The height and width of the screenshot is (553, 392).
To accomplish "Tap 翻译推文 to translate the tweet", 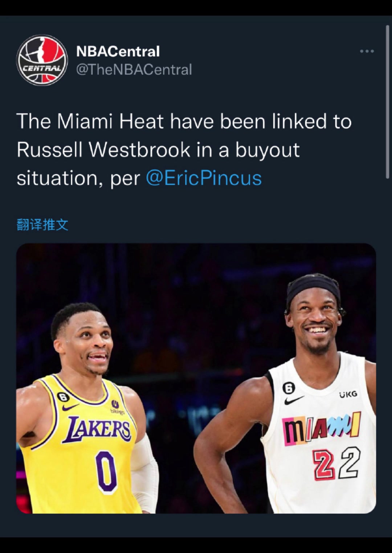I will point(42,225).
